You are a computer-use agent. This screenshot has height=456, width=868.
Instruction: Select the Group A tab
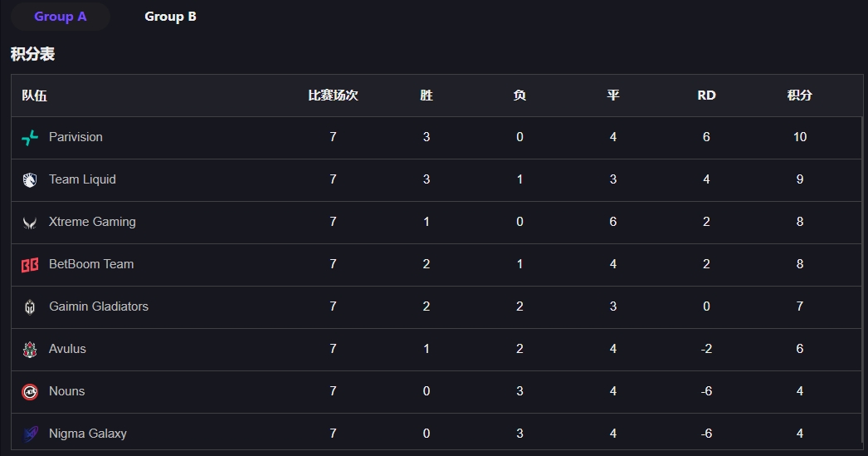61,17
